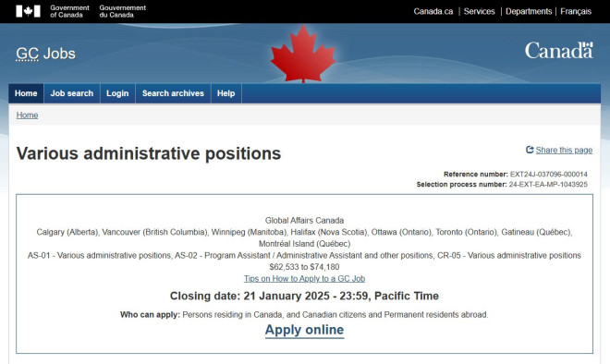Screen dimensions: 610x364
Task: Click the Share this page link
Action: pyautogui.click(x=564, y=150)
